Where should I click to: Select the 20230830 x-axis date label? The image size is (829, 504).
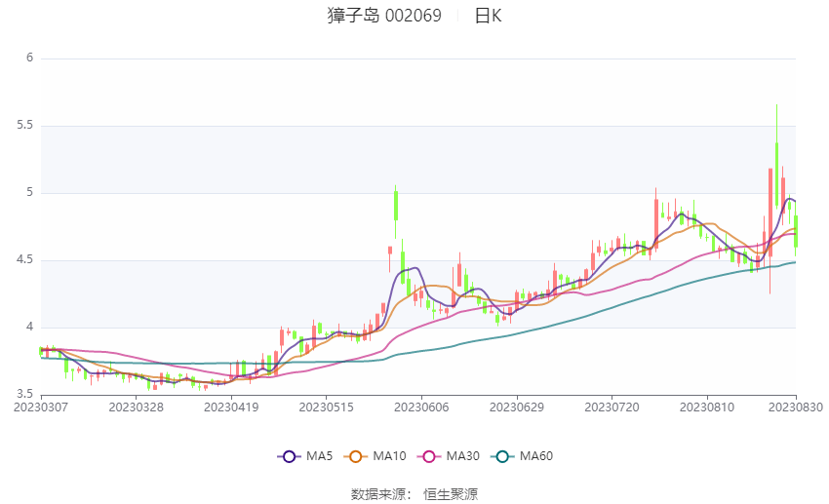click(x=796, y=407)
